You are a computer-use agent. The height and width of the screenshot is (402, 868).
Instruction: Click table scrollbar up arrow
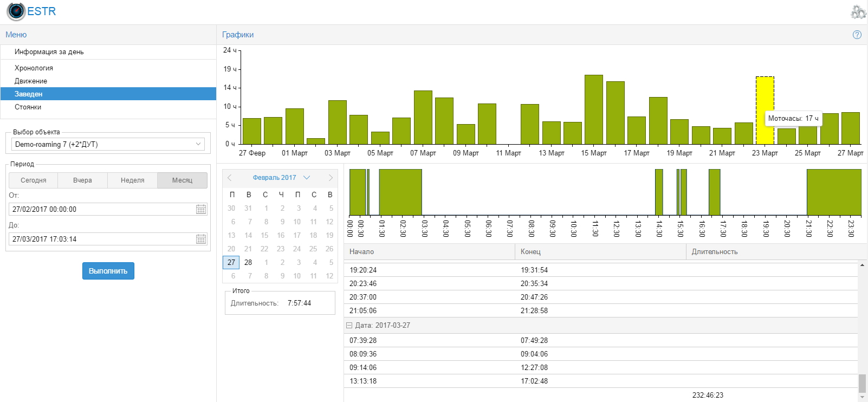click(862, 265)
